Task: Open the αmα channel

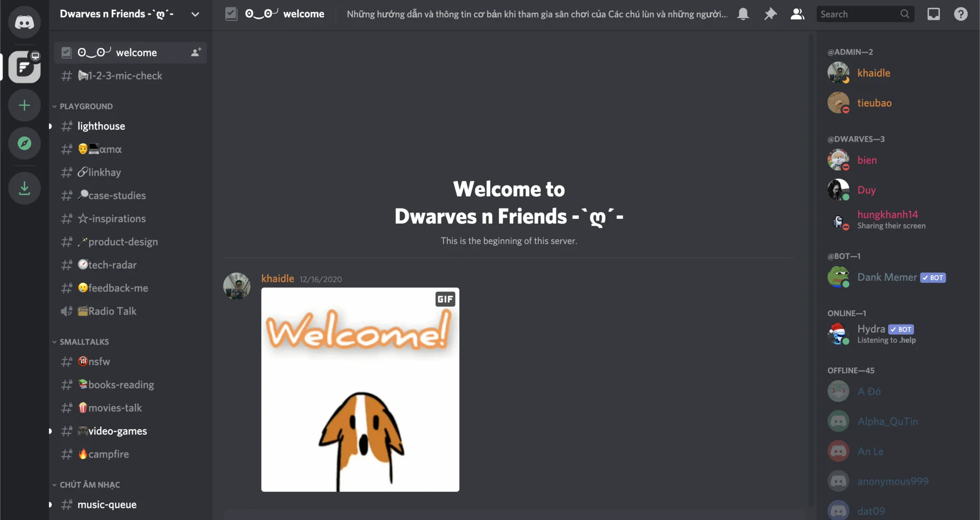Action: pyautogui.click(x=131, y=149)
